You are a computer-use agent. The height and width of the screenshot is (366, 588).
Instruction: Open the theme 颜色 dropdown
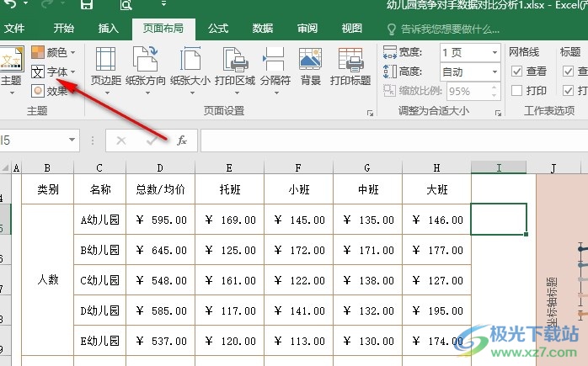[53, 52]
